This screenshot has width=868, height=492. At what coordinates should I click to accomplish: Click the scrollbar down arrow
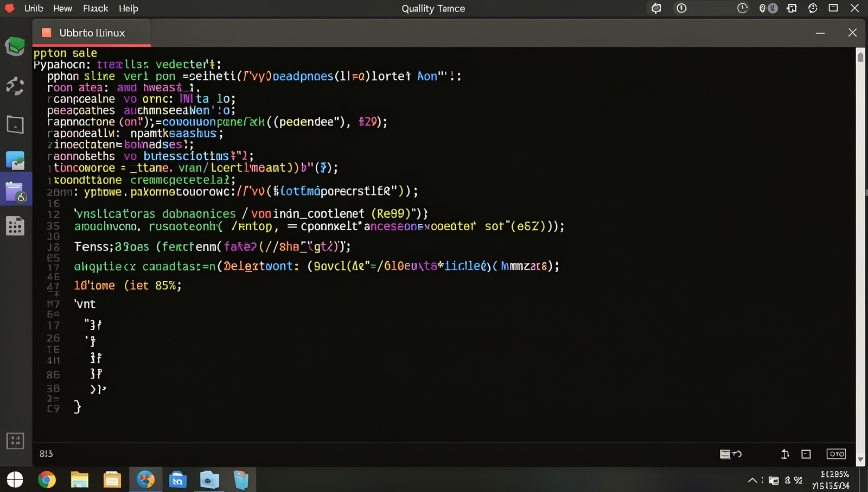860,459
